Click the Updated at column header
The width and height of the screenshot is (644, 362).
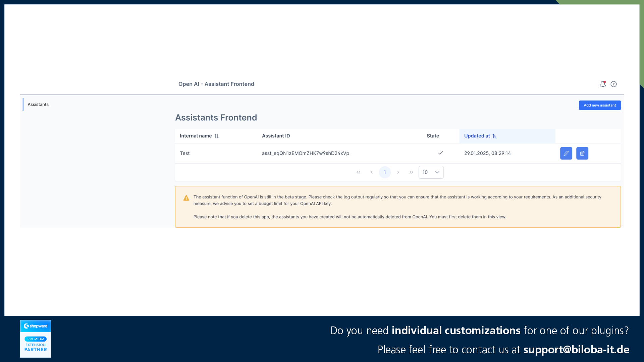pos(507,136)
